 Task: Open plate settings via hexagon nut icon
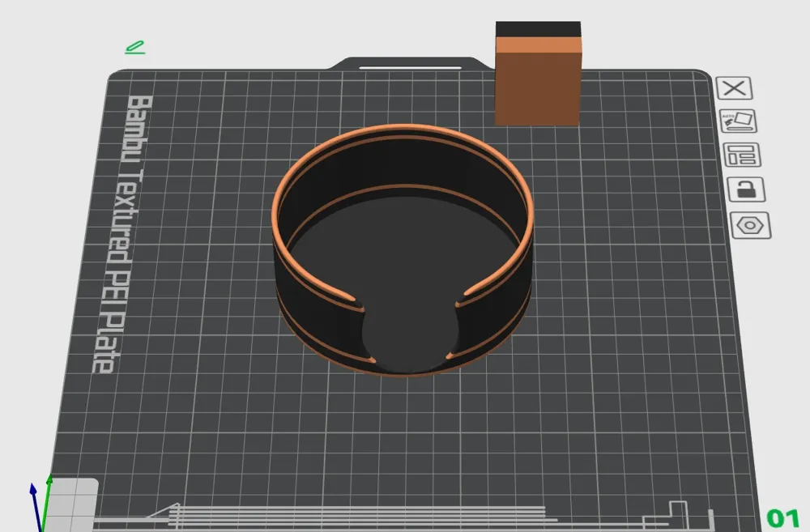coord(750,225)
